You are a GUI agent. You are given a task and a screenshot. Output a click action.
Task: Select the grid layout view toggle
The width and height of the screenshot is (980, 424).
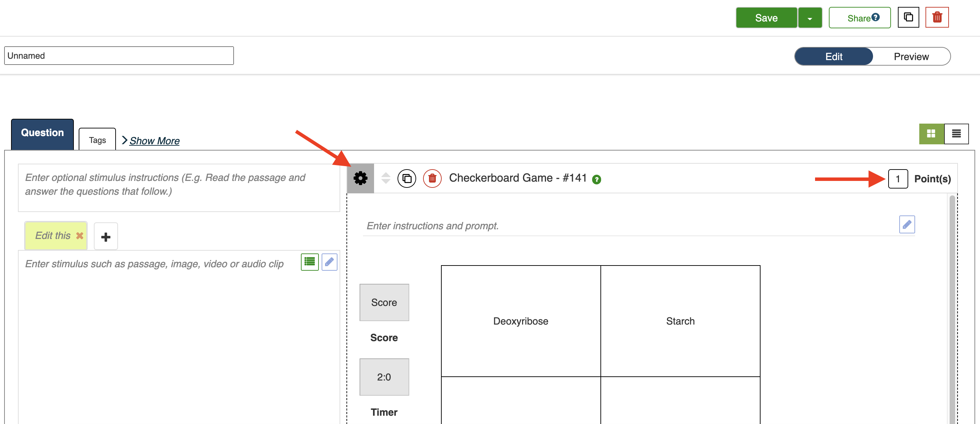pyautogui.click(x=931, y=134)
